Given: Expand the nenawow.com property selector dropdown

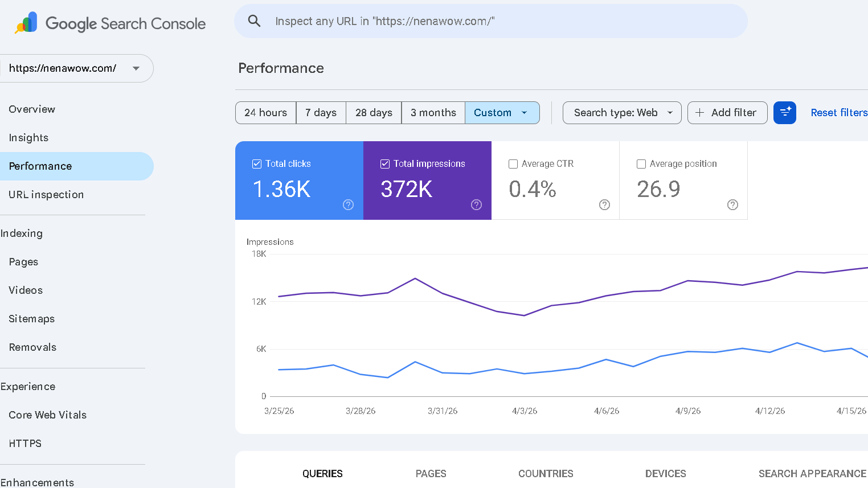Looking at the screenshot, I should (136, 68).
